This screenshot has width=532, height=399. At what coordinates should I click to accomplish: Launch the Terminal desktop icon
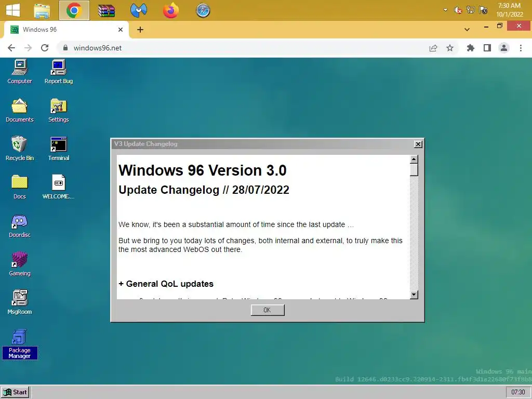[x=58, y=149]
